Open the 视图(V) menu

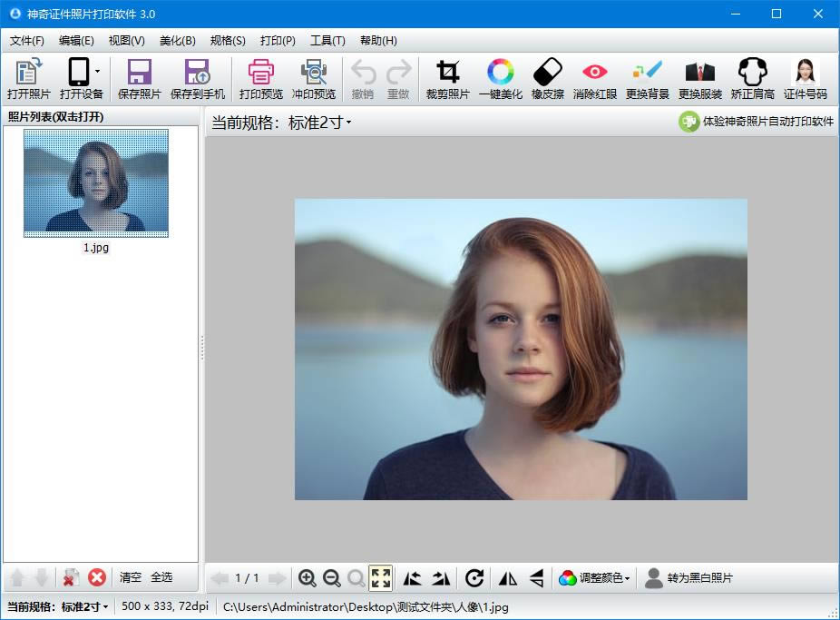(126, 41)
